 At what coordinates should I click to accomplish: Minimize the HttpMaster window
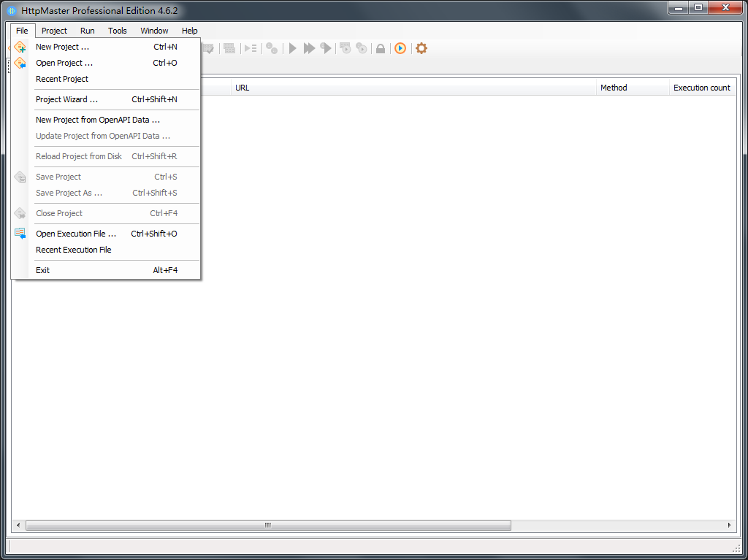click(x=679, y=8)
